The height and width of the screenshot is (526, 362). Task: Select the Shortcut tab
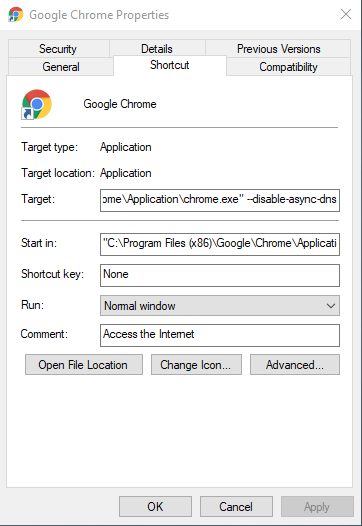(170, 65)
